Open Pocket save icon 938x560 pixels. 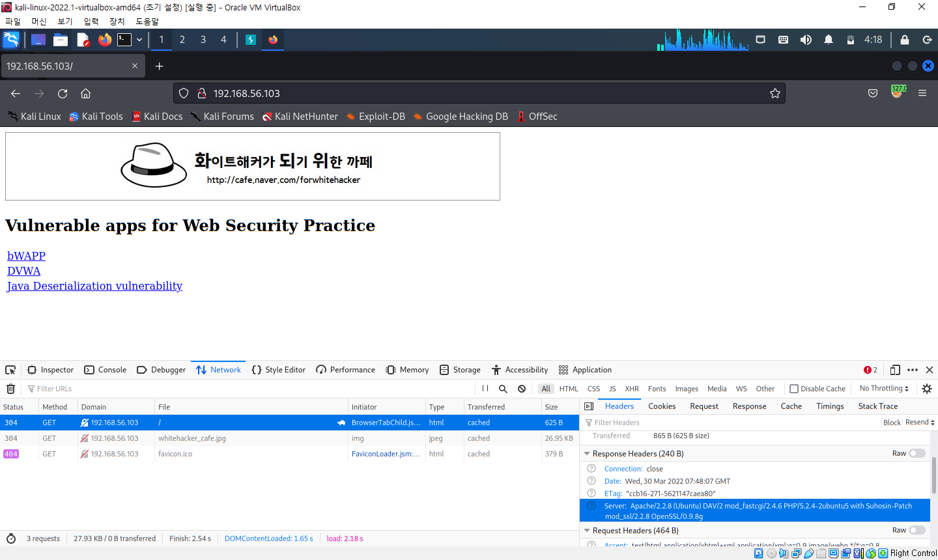click(873, 94)
